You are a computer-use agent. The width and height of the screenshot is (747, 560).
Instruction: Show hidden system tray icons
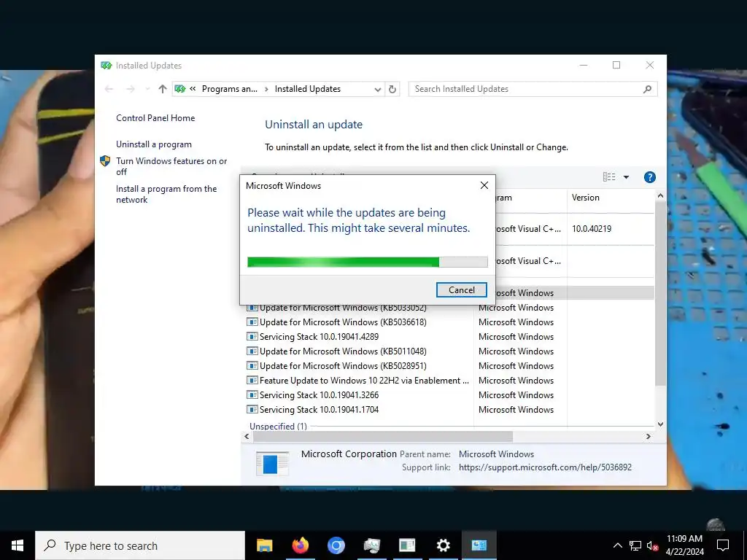[617, 545]
